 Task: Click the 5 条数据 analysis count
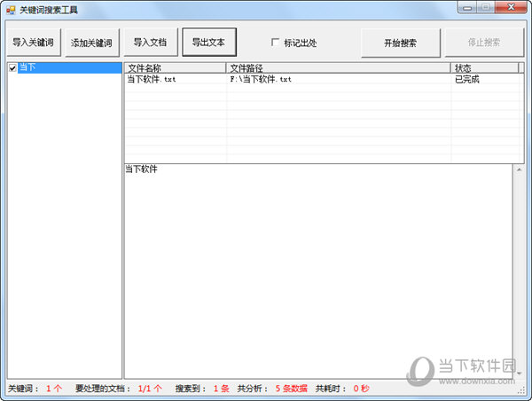click(x=291, y=388)
